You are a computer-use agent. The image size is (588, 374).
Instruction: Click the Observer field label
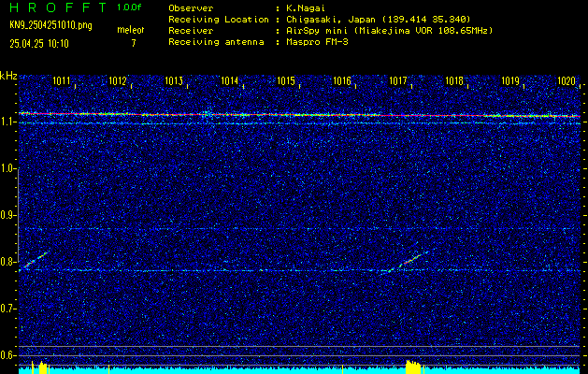click(x=191, y=8)
